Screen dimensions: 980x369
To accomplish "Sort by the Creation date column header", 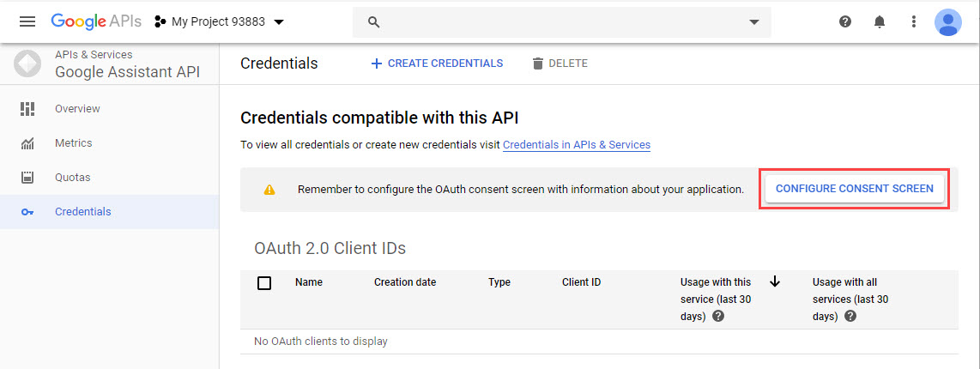I will click(x=405, y=282).
